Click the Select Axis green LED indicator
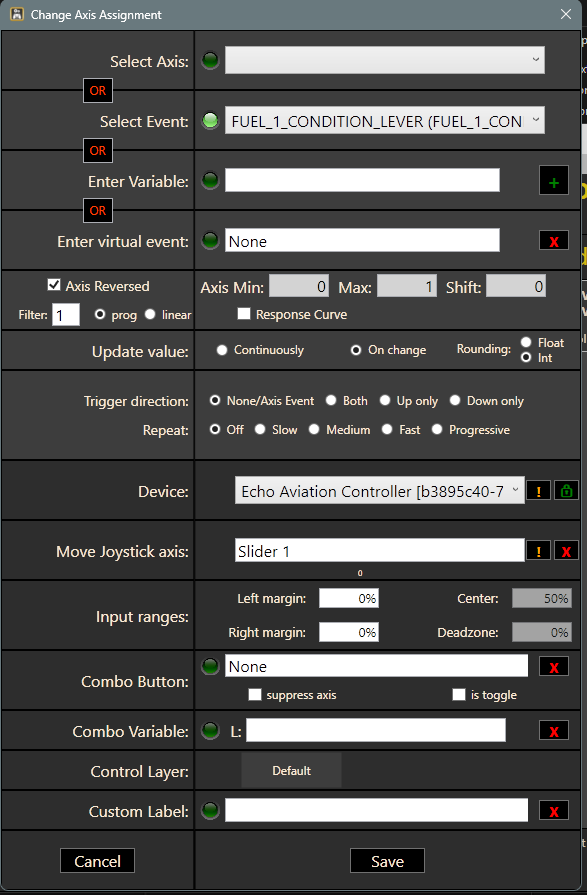This screenshot has height=895, width=587. coord(210,61)
